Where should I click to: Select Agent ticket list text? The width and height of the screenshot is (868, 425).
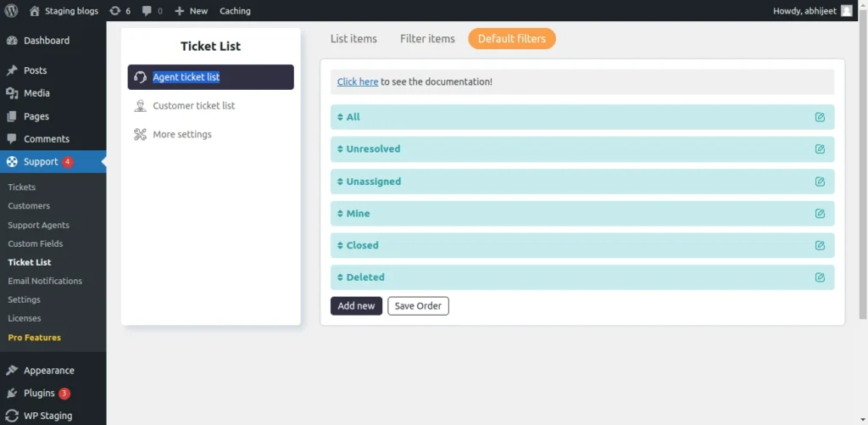tap(186, 77)
